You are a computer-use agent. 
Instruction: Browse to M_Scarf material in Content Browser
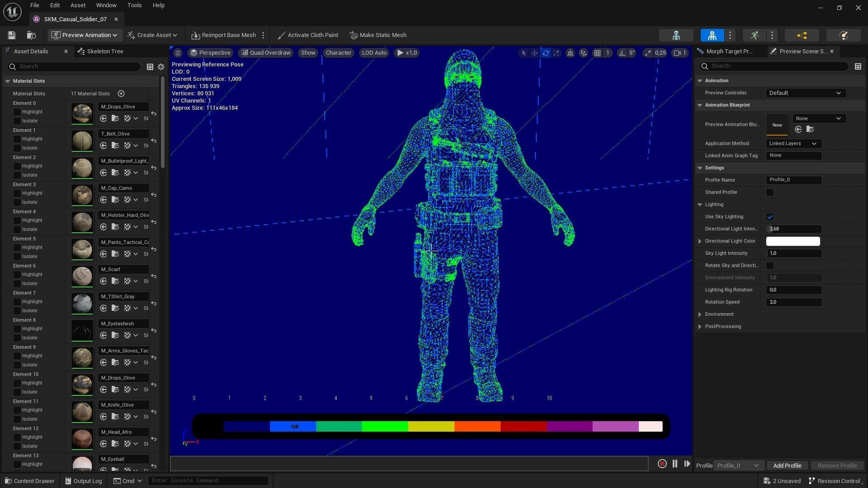[115, 281]
